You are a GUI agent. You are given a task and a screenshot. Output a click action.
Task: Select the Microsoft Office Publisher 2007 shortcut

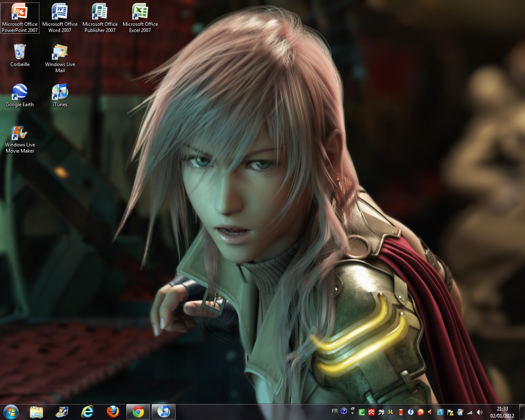pos(100,18)
